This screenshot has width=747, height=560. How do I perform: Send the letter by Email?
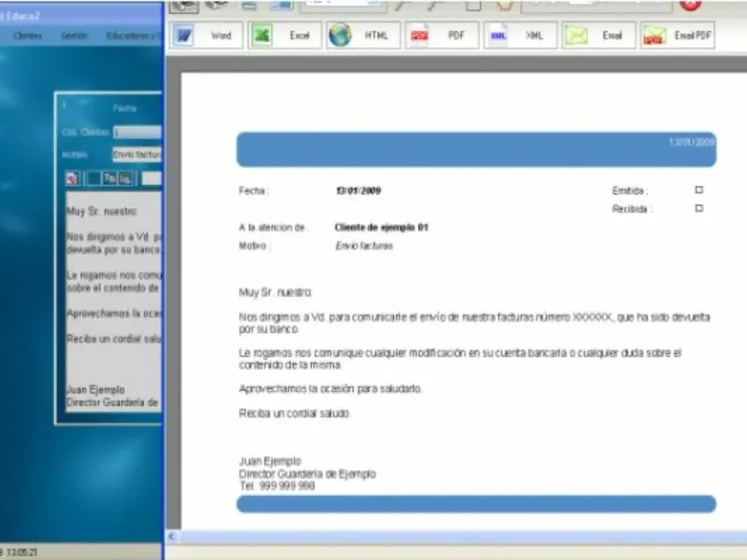click(x=599, y=35)
